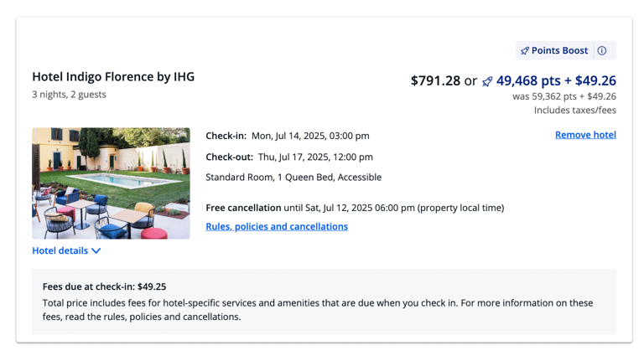Click the Check-in date text
644x356 pixels.
coord(288,136)
